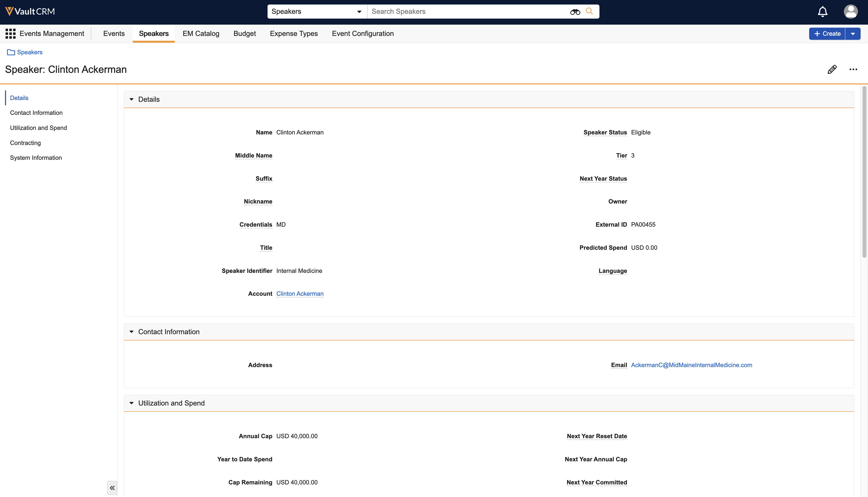Collapse the sidebar with double-chevron icon
The image size is (868, 497).
(112, 488)
